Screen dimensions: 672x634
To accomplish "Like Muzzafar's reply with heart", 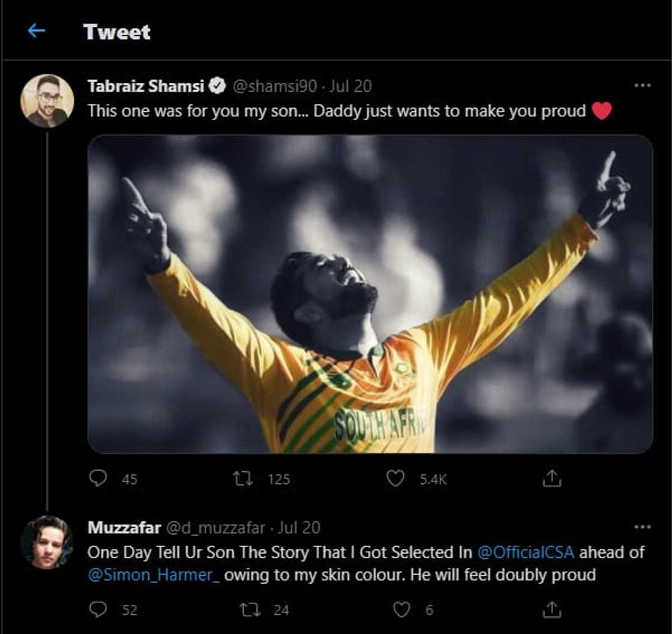I will coord(401,609).
